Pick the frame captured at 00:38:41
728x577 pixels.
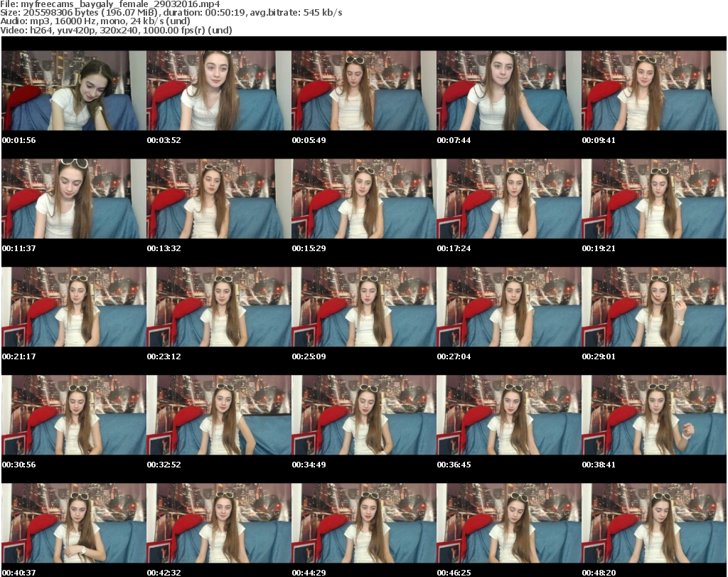[654, 415]
